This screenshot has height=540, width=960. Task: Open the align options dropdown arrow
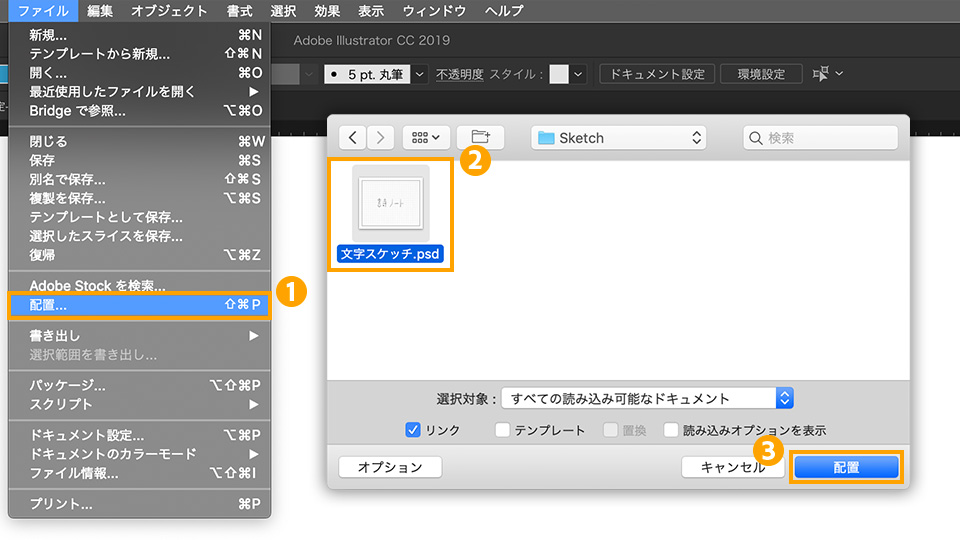tap(839, 73)
